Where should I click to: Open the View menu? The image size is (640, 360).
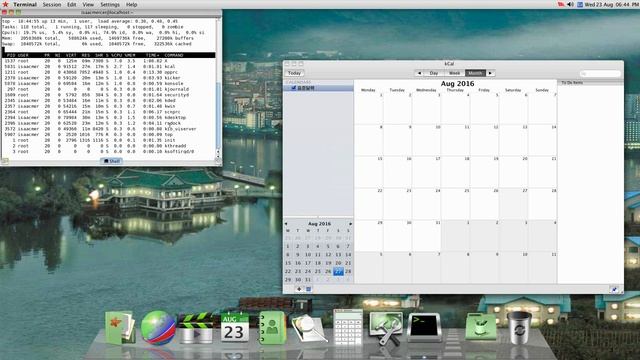pos(88,4)
